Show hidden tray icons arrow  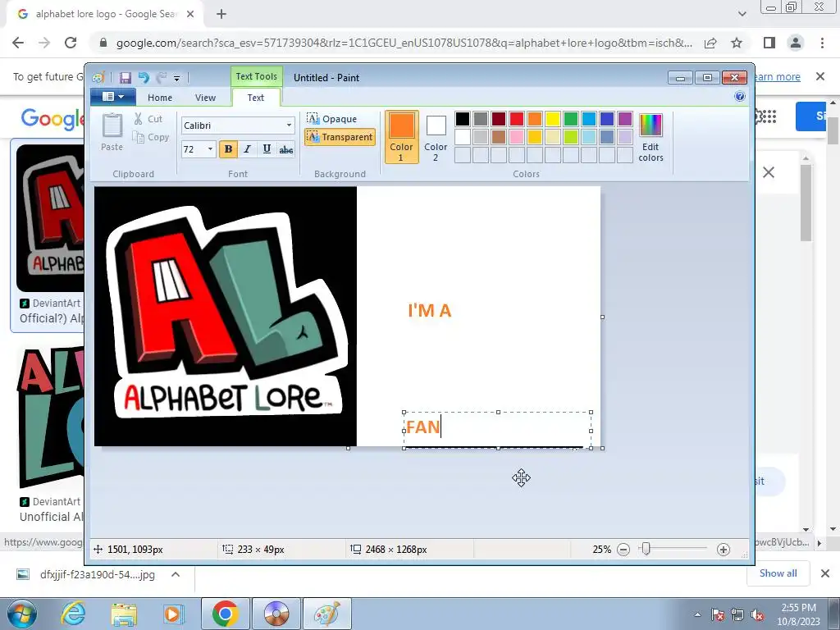(x=697, y=614)
